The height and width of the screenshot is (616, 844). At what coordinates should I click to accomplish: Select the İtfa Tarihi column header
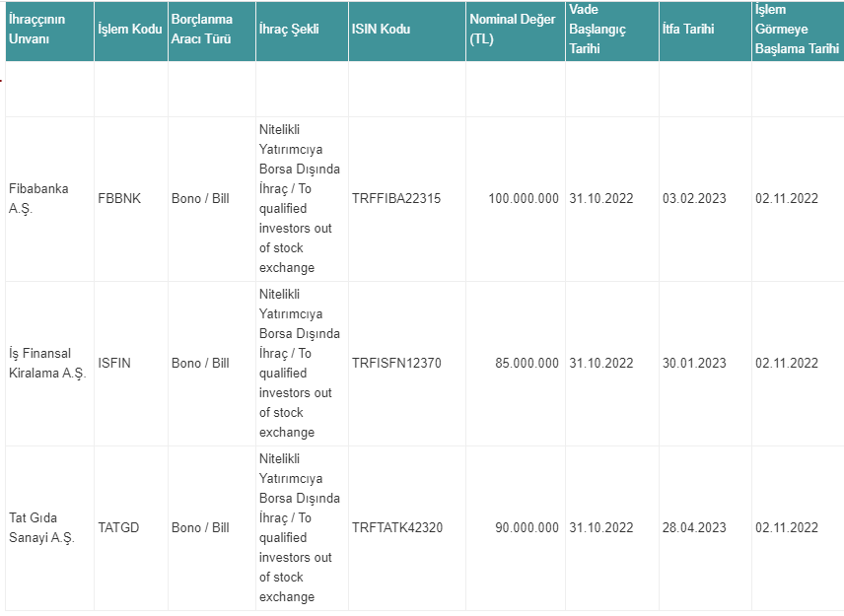point(705,31)
